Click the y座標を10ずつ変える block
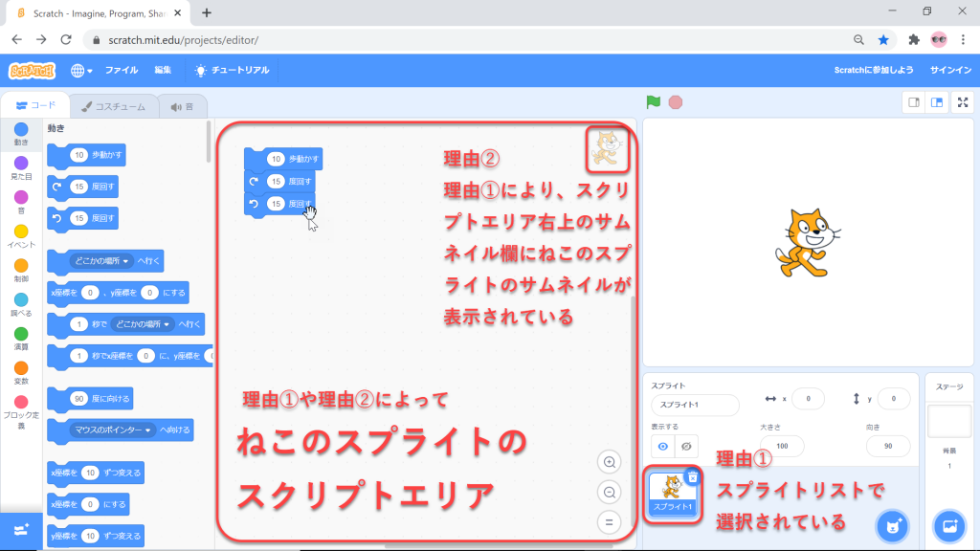The height and width of the screenshot is (551, 980). click(96, 536)
